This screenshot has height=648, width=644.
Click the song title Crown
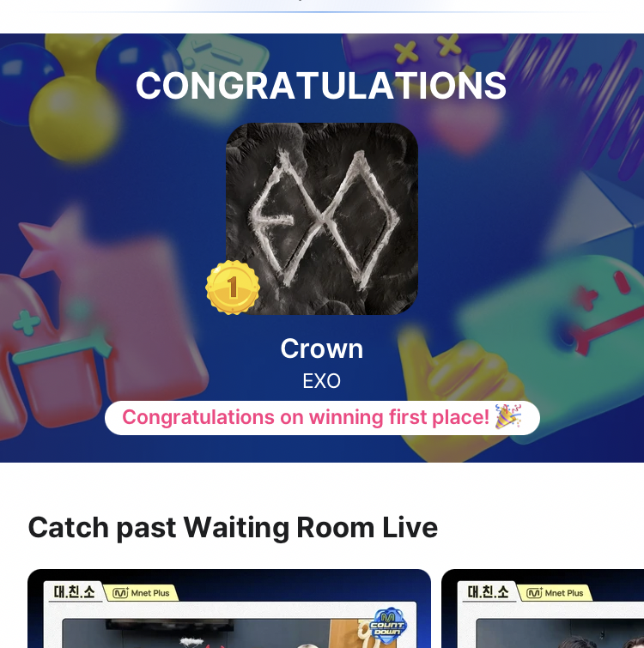click(322, 348)
